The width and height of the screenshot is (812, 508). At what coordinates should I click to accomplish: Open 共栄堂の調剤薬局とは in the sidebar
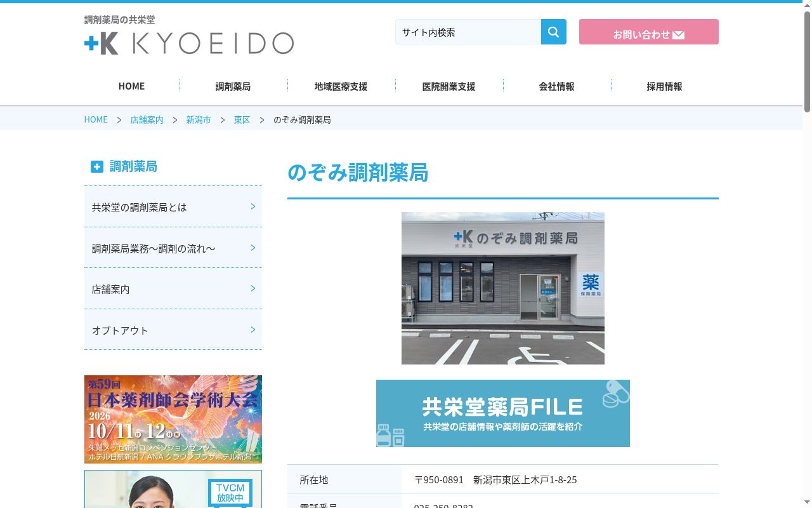point(173,207)
